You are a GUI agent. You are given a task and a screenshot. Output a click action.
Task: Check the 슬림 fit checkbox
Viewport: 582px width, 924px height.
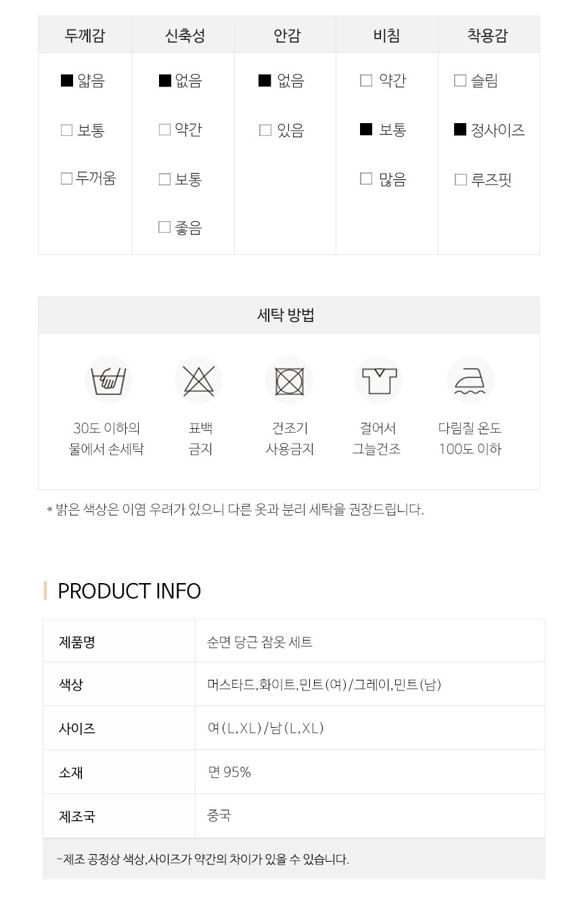coord(460,80)
